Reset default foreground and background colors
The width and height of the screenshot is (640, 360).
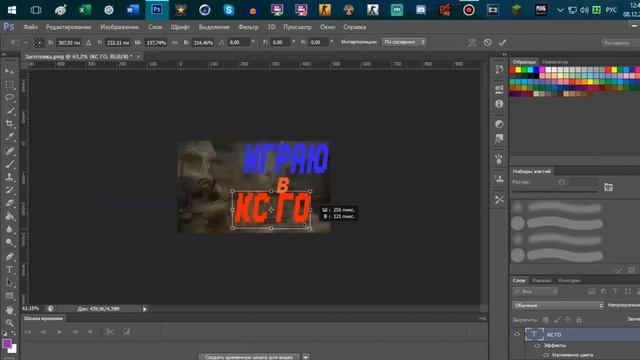coord(4,333)
